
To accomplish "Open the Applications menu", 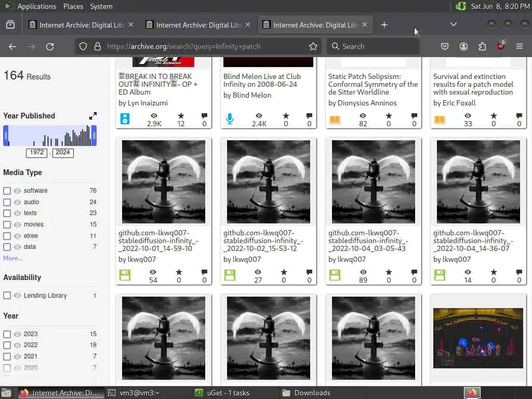I will pyautogui.click(x=37, y=6).
